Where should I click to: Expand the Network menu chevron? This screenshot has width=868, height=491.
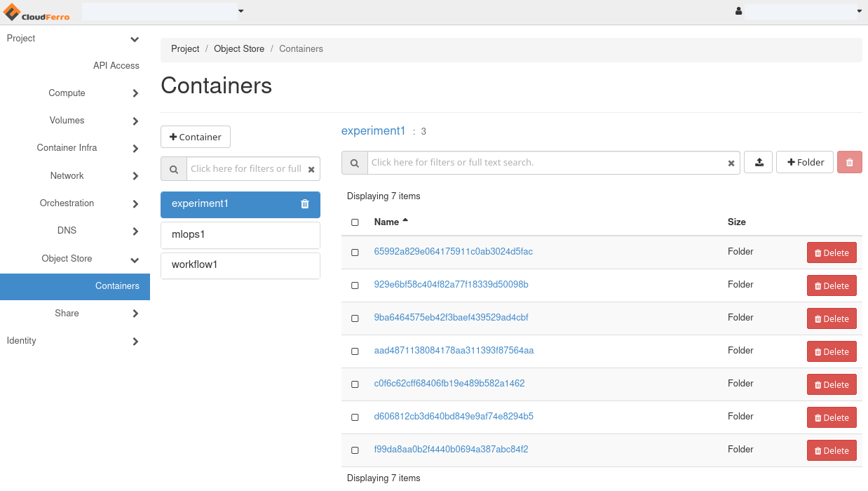pyautogui.click(x=135, y=176)
